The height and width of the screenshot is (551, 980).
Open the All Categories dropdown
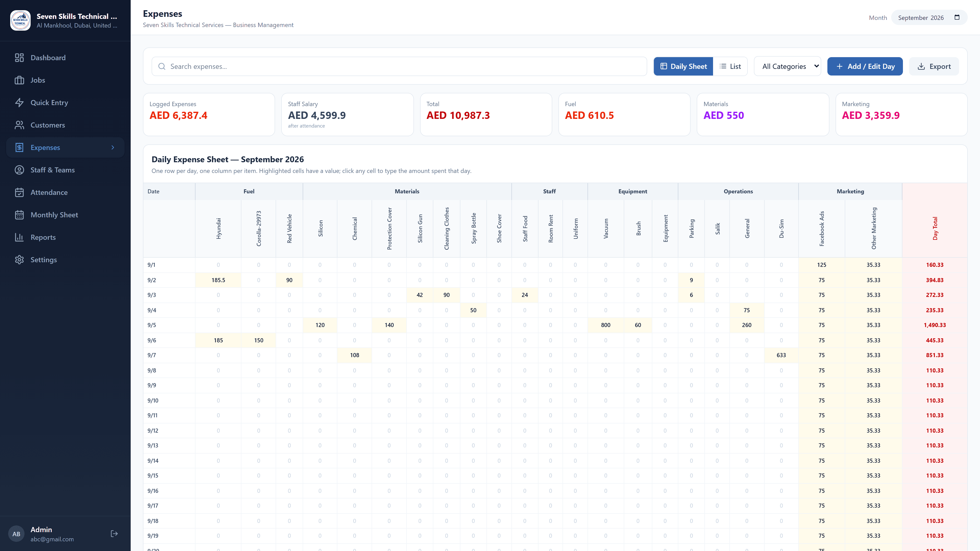pos(788,67)
